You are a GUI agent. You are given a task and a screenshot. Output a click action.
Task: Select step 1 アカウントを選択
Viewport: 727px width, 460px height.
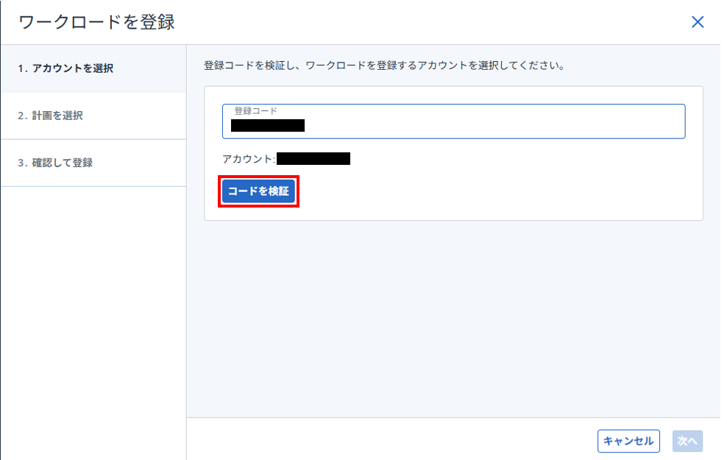[x=72, y=68]
